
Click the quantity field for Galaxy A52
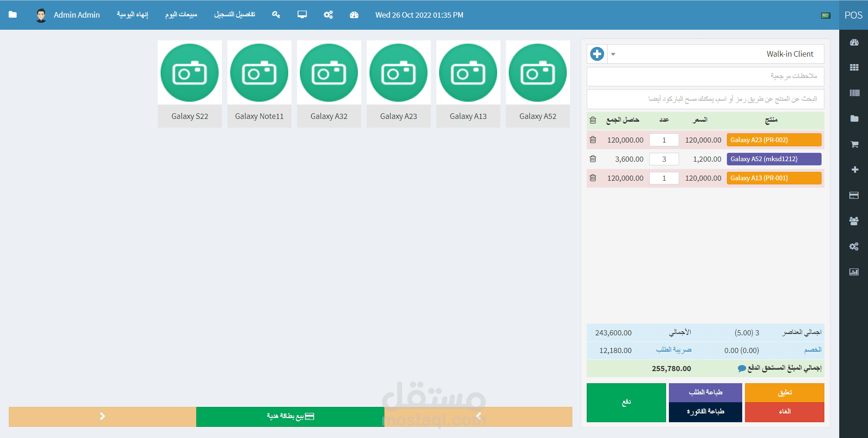664,159
